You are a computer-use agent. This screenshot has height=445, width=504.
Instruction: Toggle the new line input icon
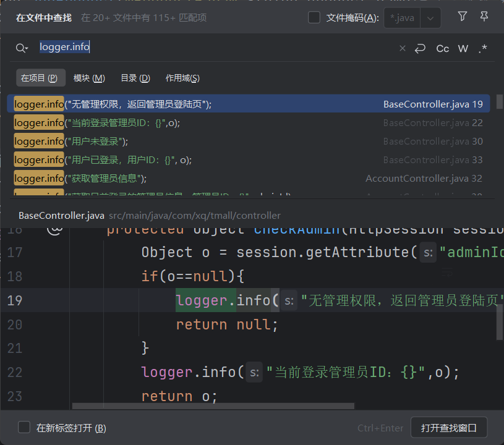420,48
